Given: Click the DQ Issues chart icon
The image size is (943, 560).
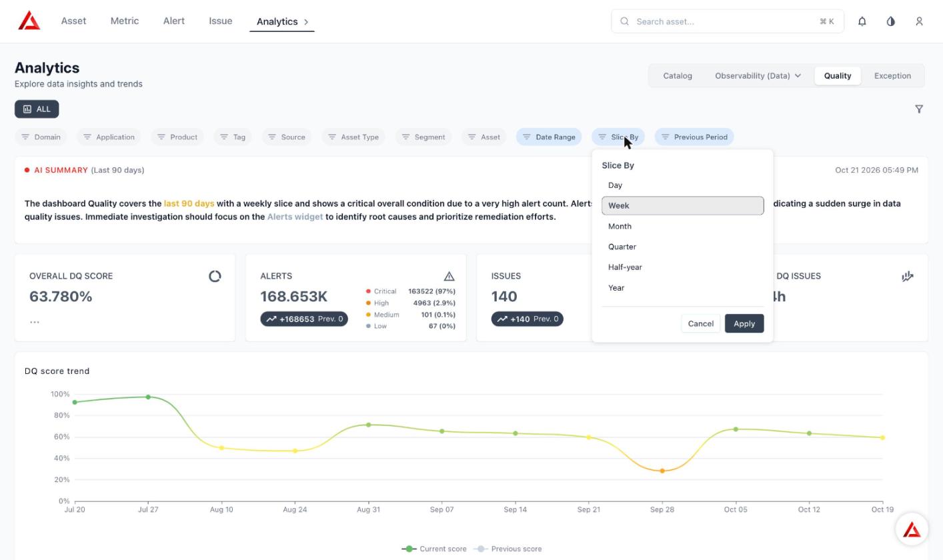Looking at the screenshot, I should [908, 276].
